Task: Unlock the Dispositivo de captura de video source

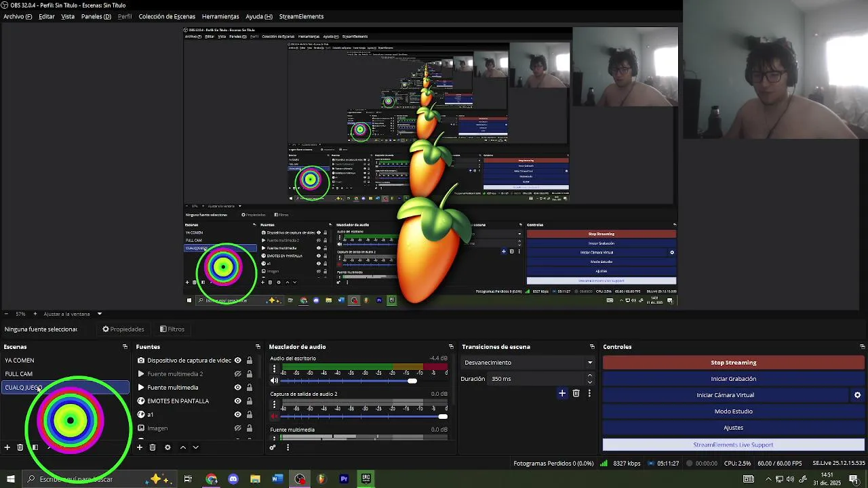Action: tap(250, 361)
